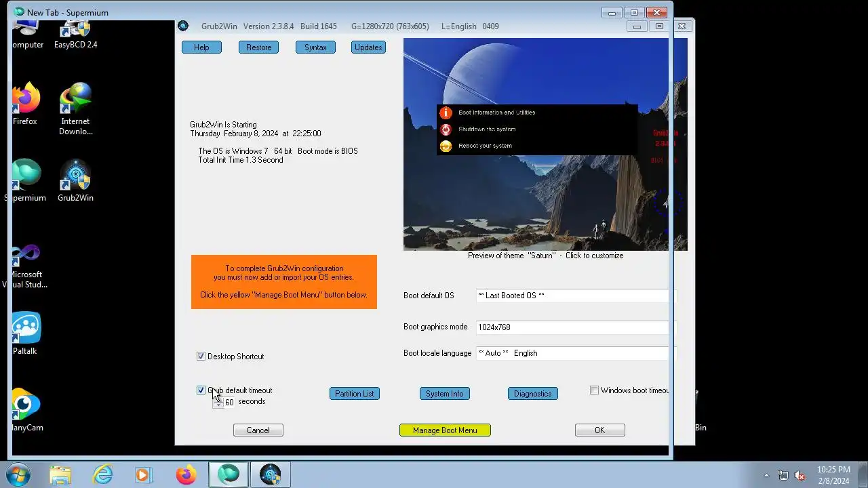868x488 pixels.
Task: Show hidden tray icons arrow
Action: pyautogui.click(x=767, y=476)
